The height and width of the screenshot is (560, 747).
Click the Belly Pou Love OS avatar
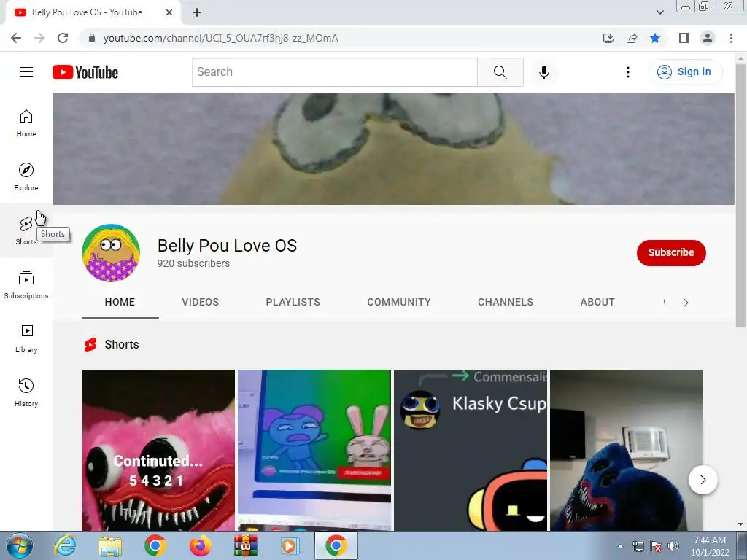point(111,253)
